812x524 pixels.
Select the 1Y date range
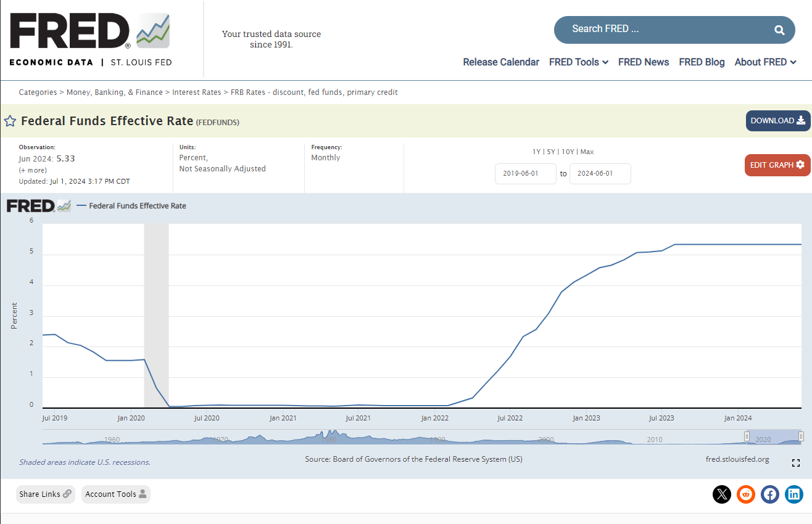coord(536,152)
